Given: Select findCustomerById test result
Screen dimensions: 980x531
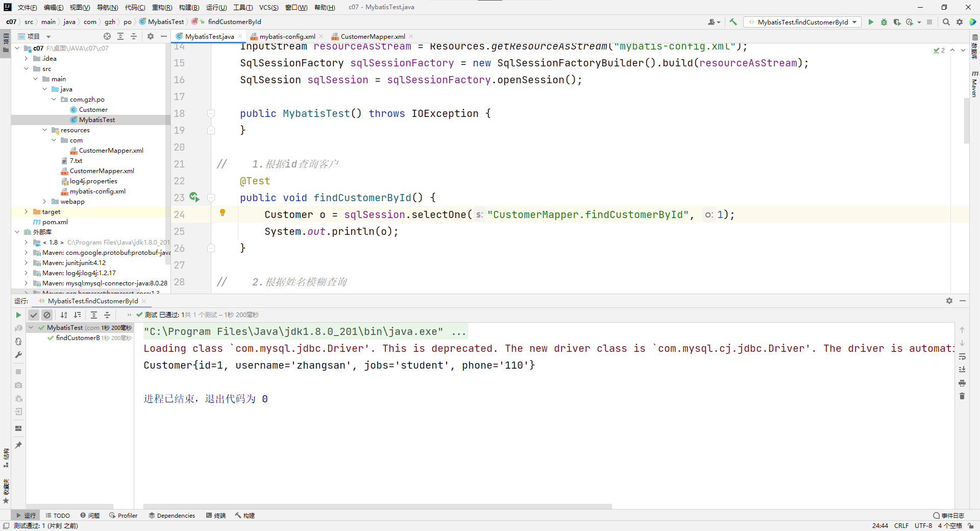Looking at the screenshot, I should (x=78, y=337).
